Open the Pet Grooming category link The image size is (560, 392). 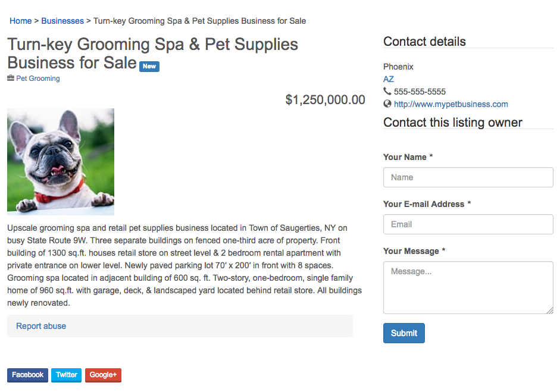[37, 78]
